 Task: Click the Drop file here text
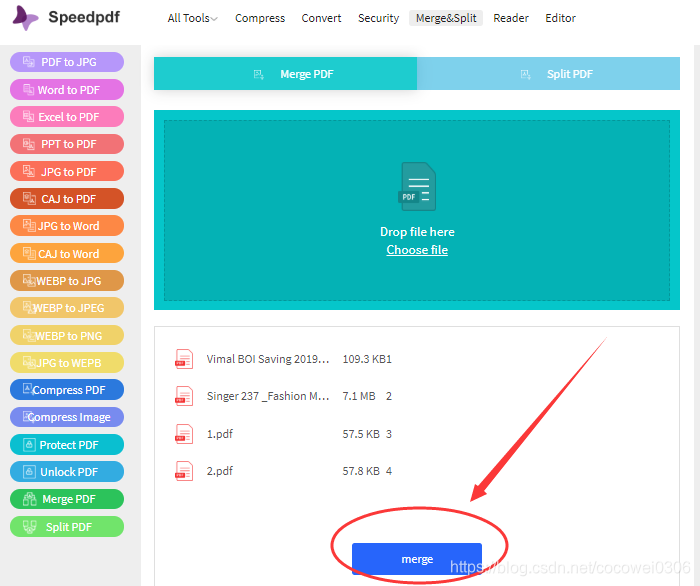click(x=417, y=232)
